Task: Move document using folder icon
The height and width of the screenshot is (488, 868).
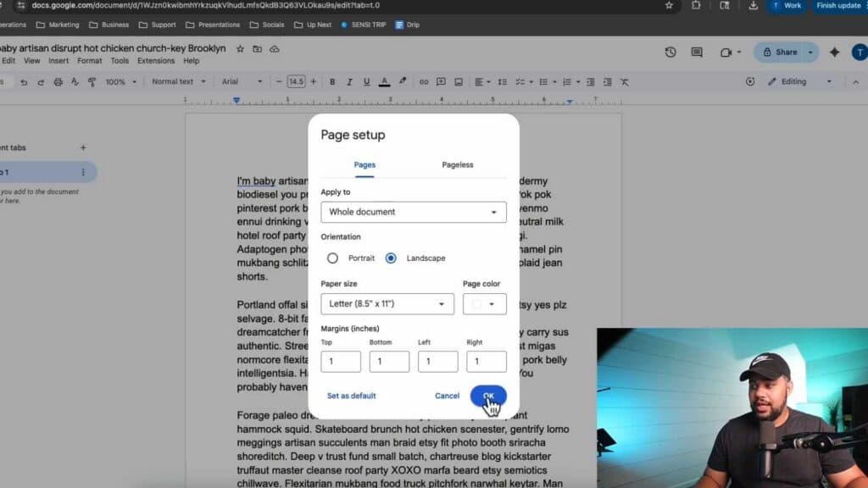Action: click(x=258, y=48)
